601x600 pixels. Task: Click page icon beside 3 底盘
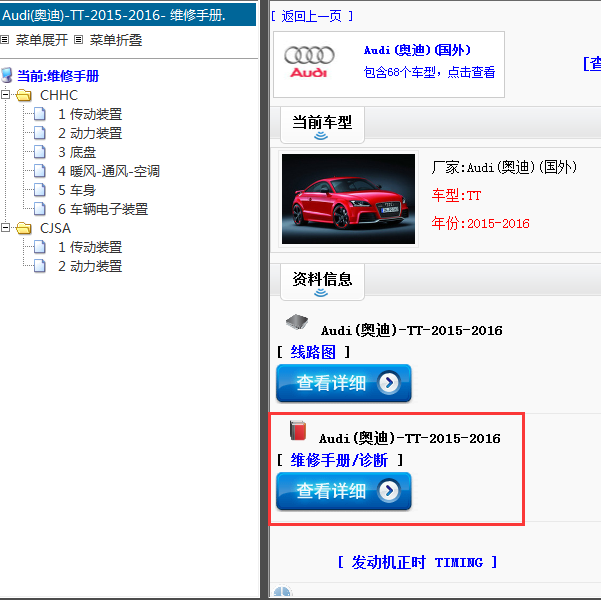tap(39, 152)
